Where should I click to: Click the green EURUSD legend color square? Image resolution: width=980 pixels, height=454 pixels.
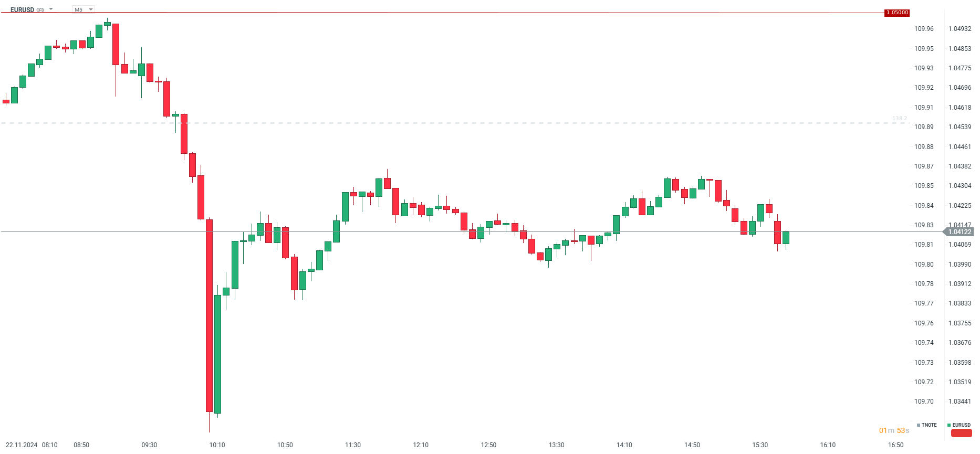click(x=949, y=425)
